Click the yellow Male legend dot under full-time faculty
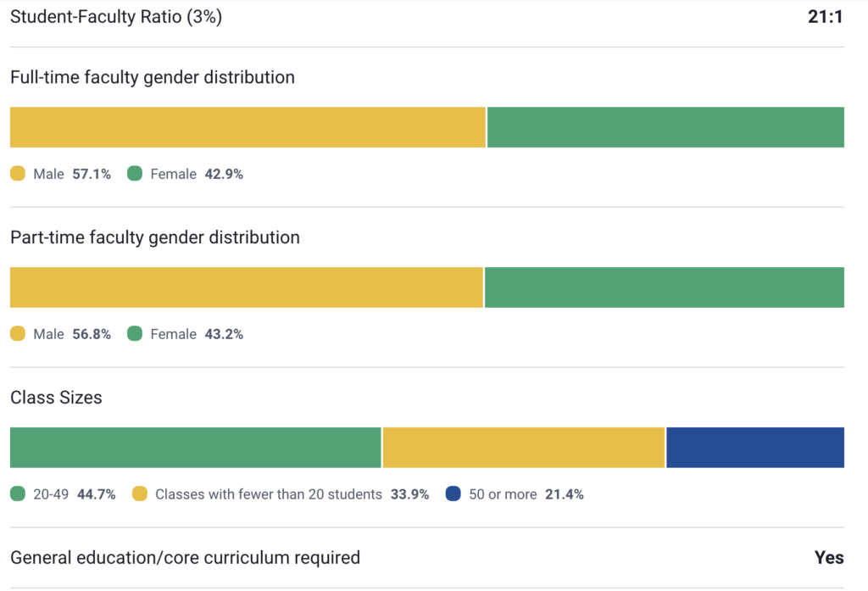The width and height of the screenshot is (868, 591). pos(18,174)
